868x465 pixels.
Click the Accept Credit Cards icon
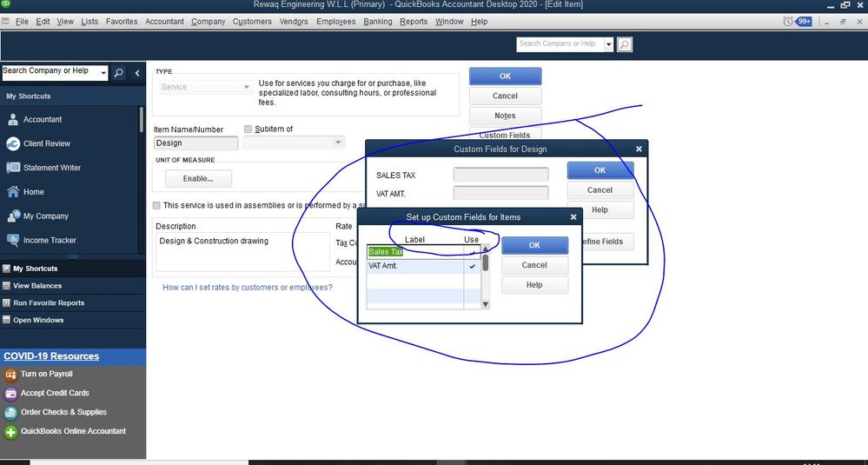10,394
